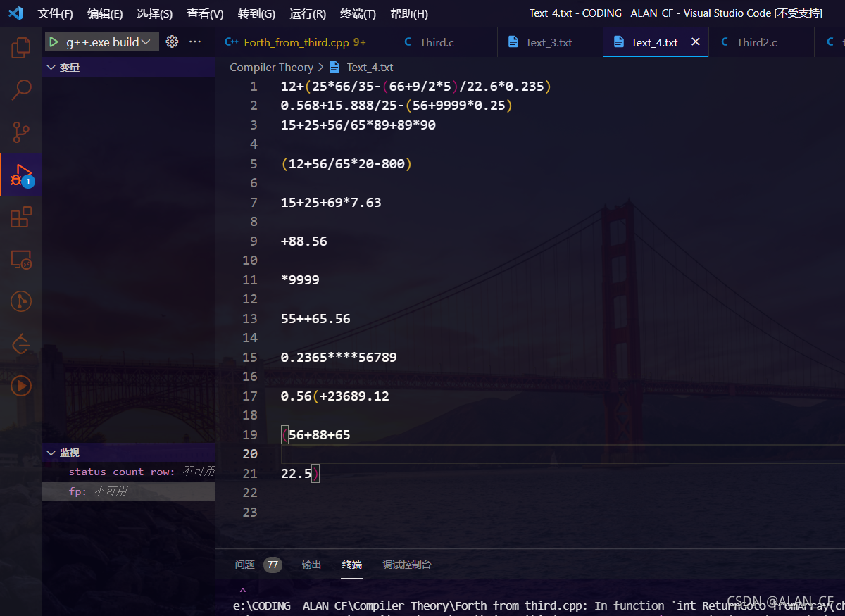
Task: Select the fp watch expression
Action: point(129,491)
